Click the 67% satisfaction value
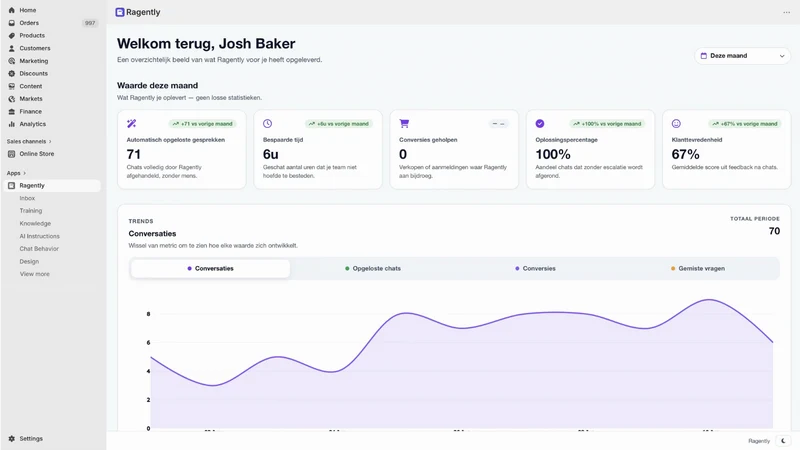 [x=685, y=154]
